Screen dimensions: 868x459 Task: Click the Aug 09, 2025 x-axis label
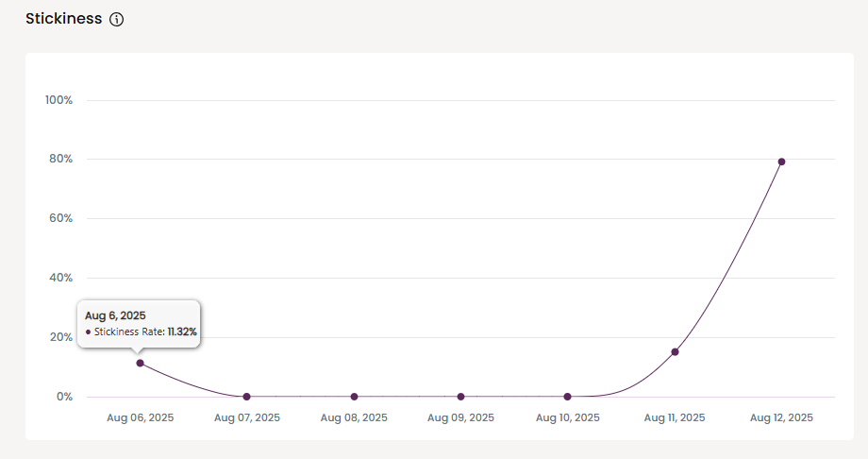(x=460, y=417)
